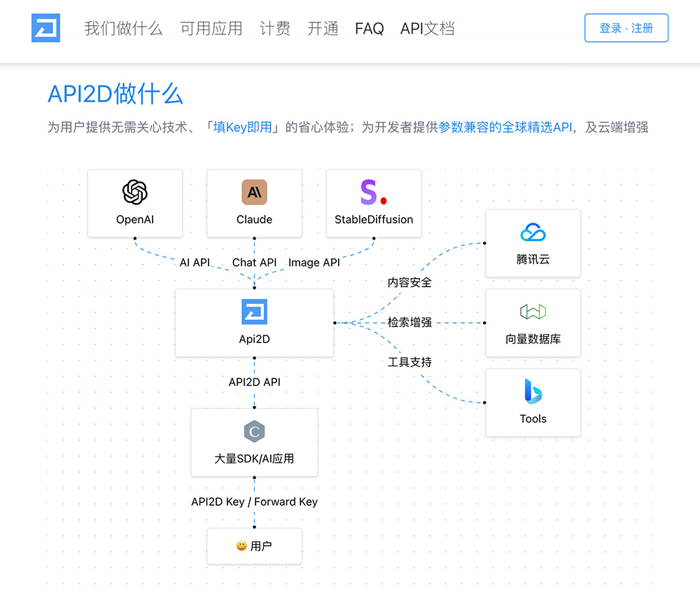Click the API2D做什么 heading

pyautogui.click(x=115, y=95)
